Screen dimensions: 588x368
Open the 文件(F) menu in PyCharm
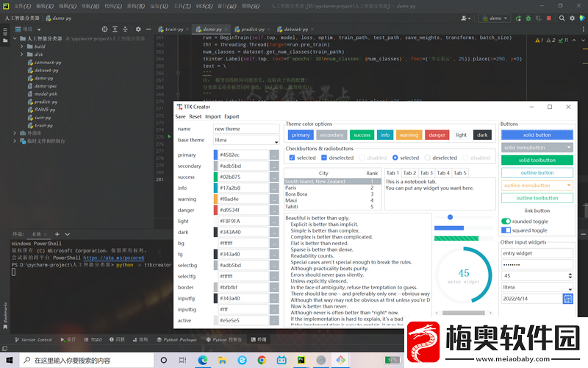(x=23, y=6)
